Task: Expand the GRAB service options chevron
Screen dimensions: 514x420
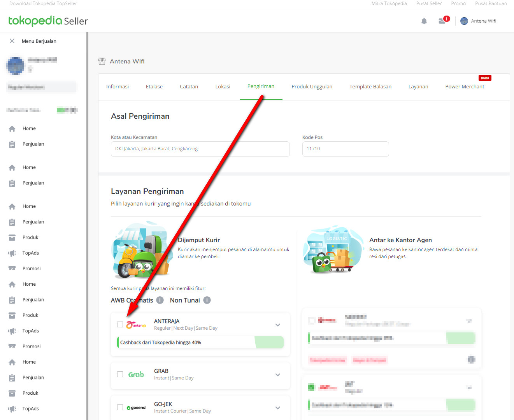Action: click(278, 375)
